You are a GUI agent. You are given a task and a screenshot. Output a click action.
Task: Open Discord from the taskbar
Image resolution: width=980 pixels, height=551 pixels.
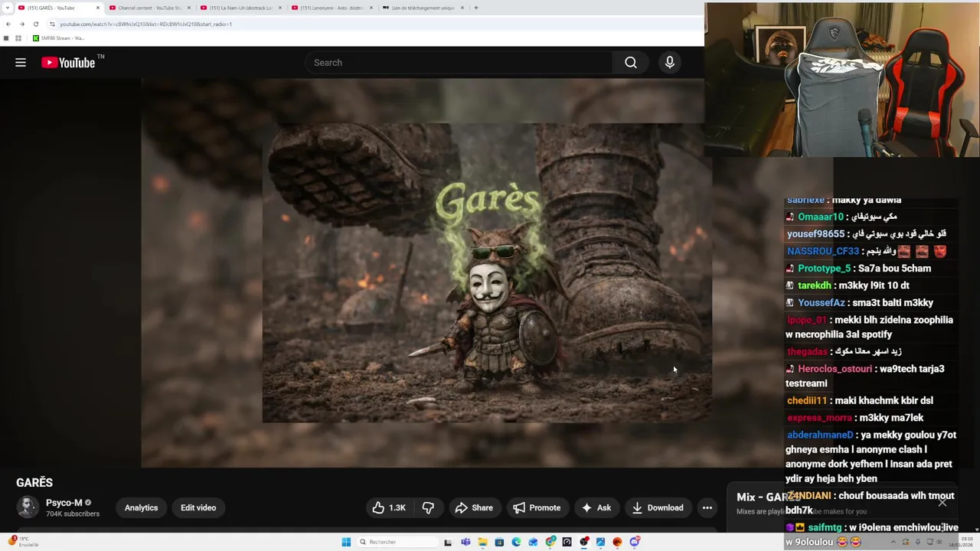[635, 543]
